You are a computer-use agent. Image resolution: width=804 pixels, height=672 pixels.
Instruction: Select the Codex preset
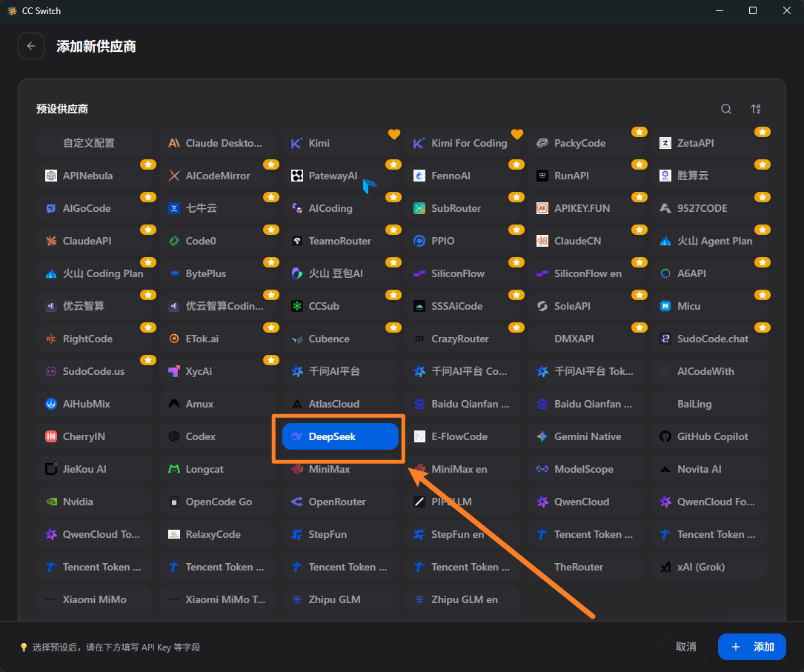click(x=218, y=436)
